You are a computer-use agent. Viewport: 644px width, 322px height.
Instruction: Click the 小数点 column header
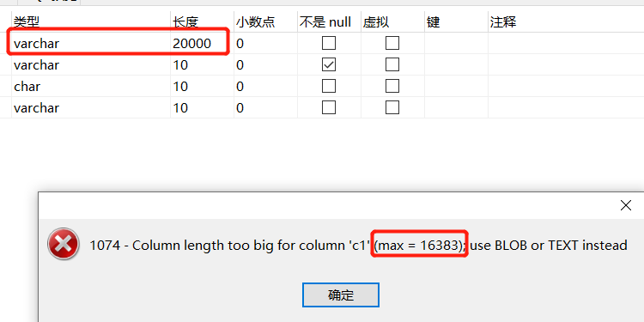[x=265, y=21]
